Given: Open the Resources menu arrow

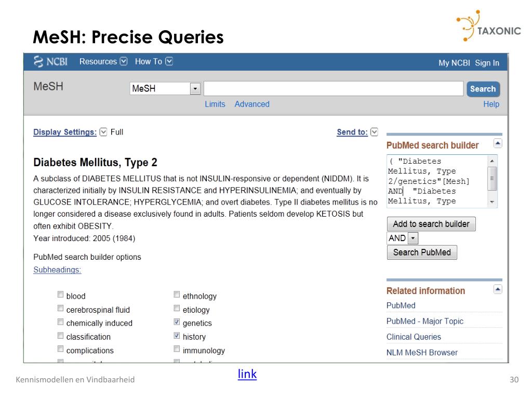Looking at the screenshot, I should 124,61.
